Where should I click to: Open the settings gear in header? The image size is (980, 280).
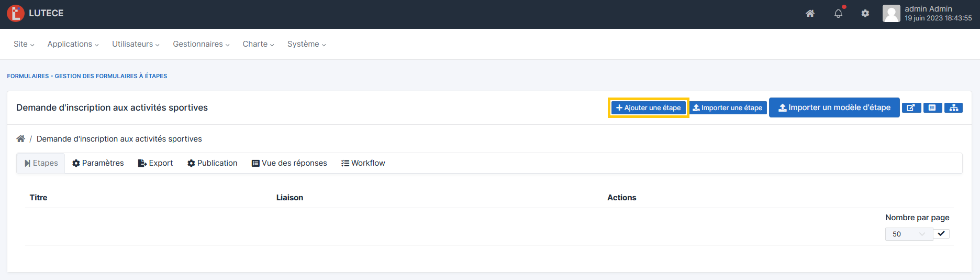pyautogui.click(x=865, y=14)
